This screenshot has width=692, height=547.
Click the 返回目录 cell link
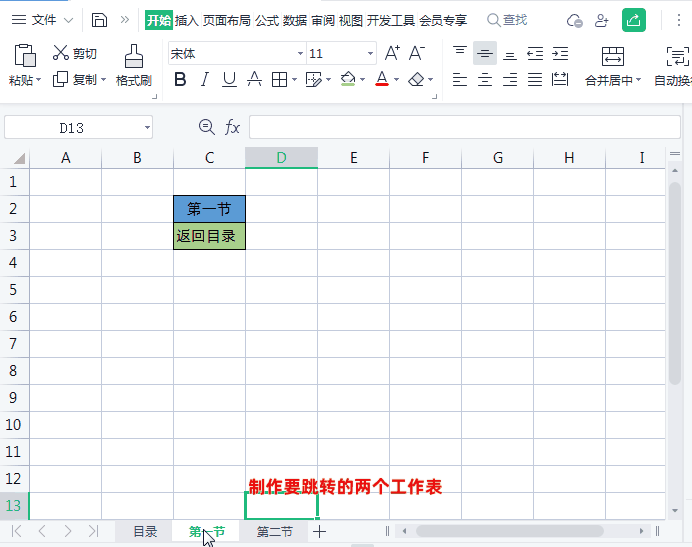tap(210, 236)
